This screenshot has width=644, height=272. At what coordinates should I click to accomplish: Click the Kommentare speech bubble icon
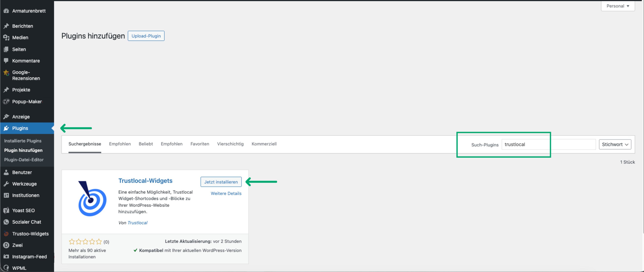(x=6, y=61)
